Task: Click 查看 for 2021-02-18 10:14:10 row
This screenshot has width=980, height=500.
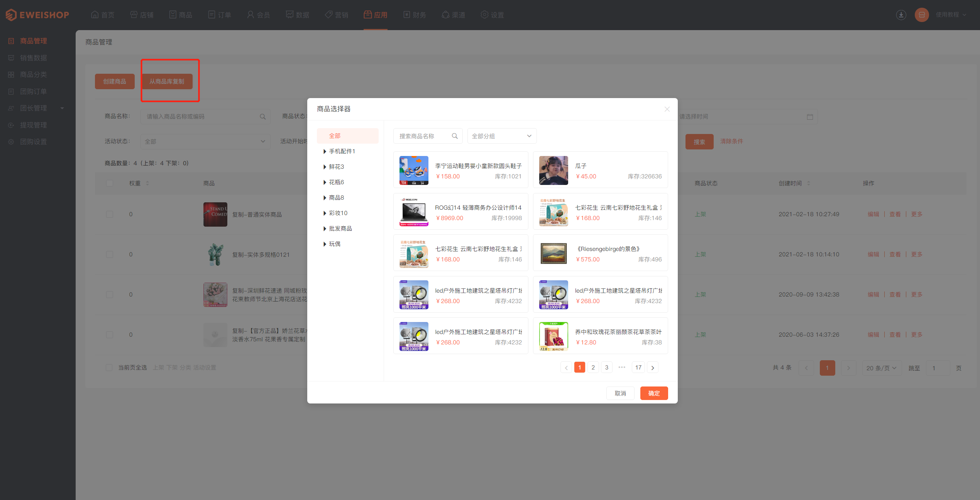Action: tap(895, 254)
